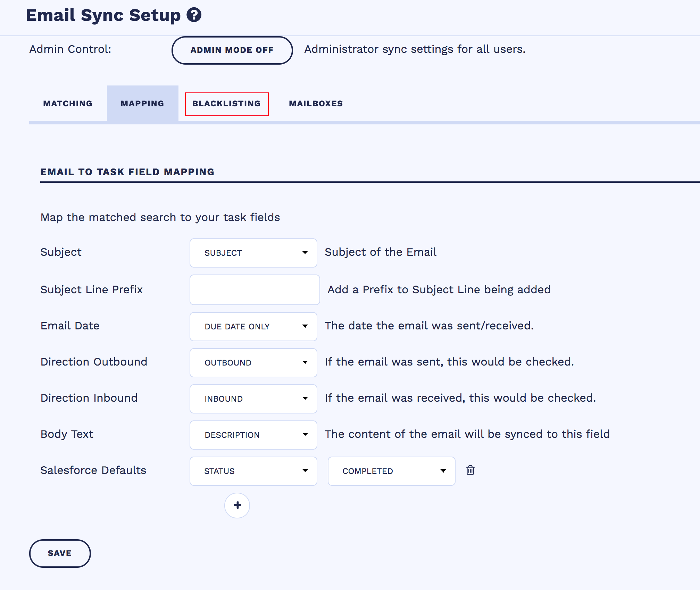Expand the Description body text dropdown

tap(253, 435)
